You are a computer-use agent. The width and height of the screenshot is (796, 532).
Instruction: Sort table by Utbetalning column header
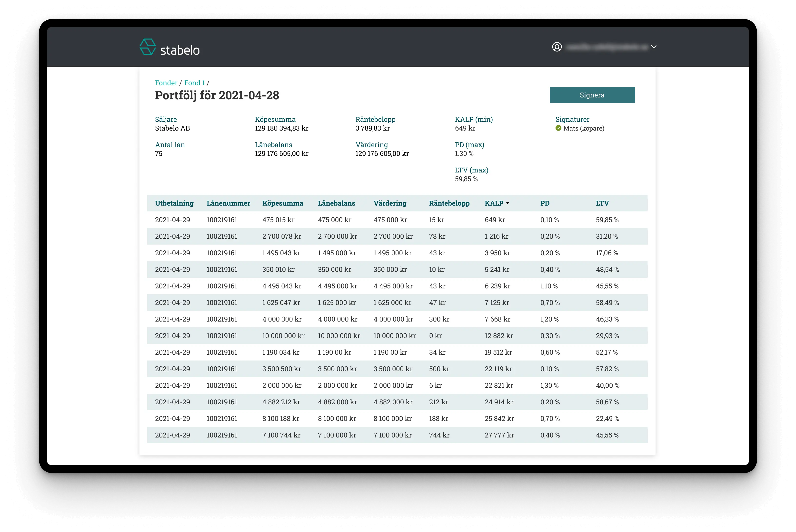click(x=174, y=203)
